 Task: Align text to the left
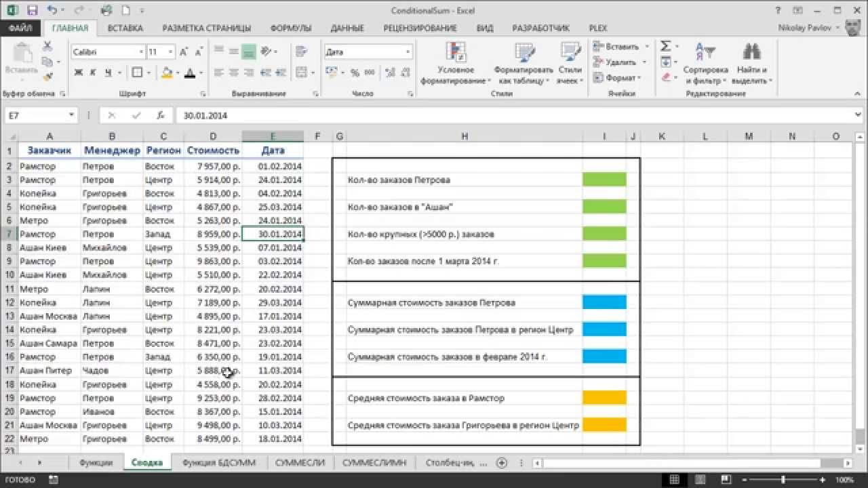coord(219,73)
